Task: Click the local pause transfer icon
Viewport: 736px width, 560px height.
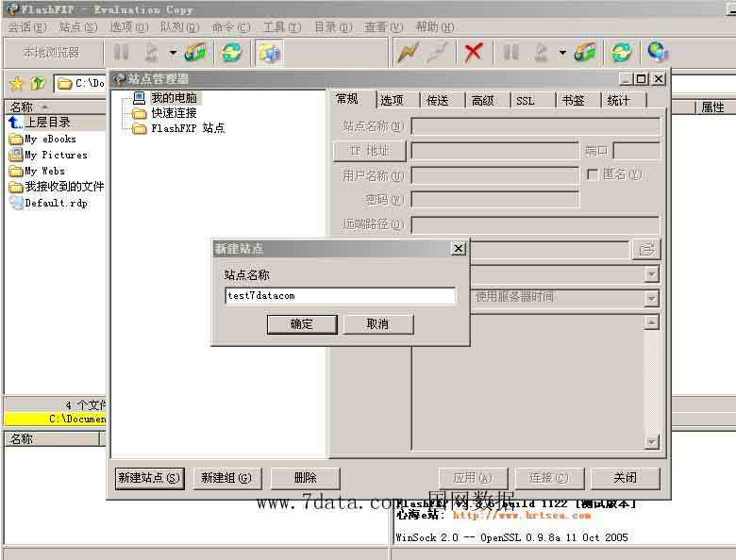Action: click(121, 52)
